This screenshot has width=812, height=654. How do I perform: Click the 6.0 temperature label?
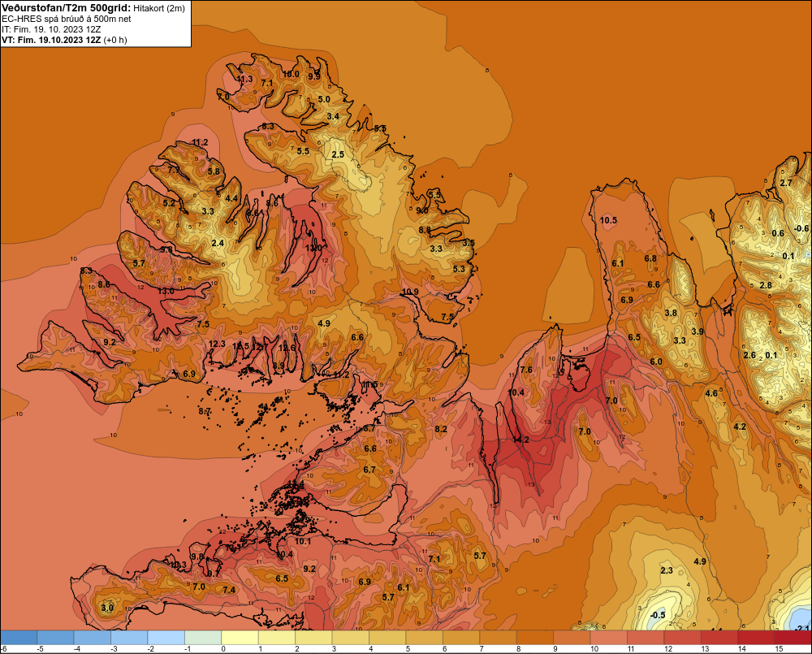[656, 362]
